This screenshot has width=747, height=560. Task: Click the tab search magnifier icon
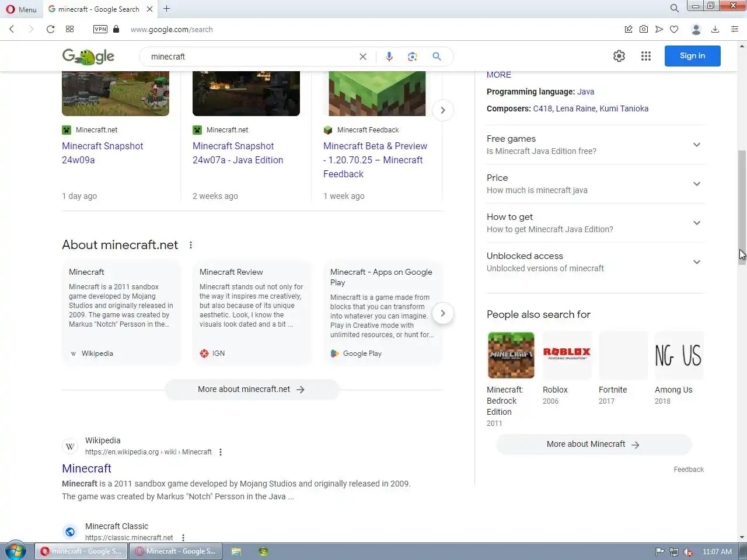coord(674,8)
